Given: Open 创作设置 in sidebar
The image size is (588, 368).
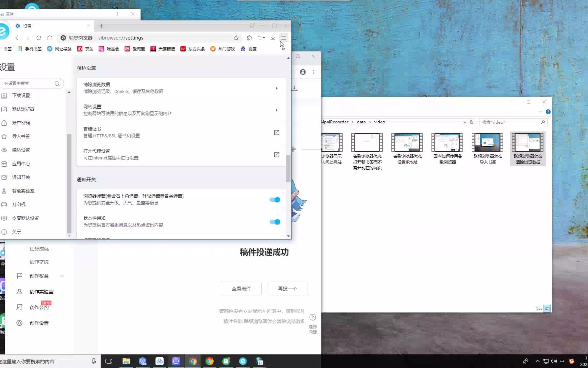Looking at the screenshot, I should click(39, 323).
